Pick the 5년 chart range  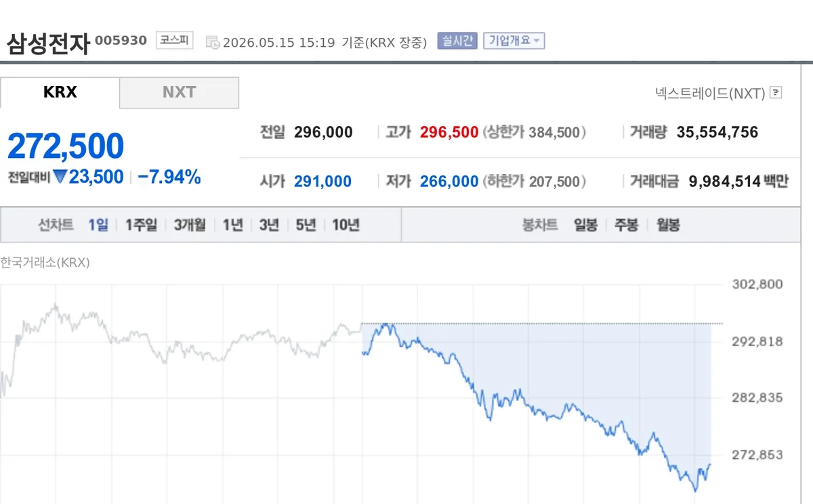306,225
